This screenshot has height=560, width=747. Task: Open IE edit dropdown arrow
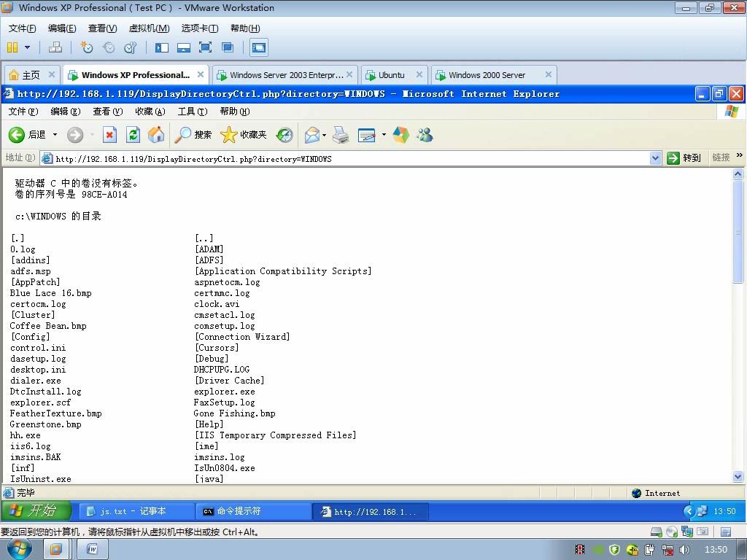[x=384, y=135]
